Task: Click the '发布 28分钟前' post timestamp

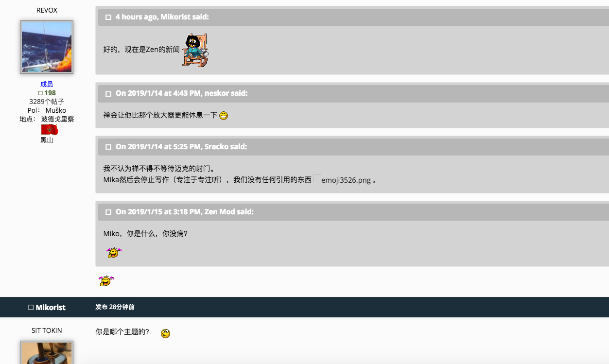Action: coord(115,307)
